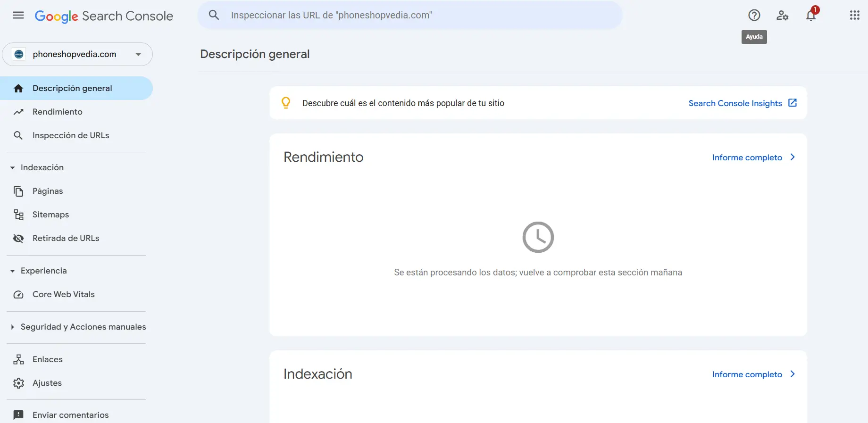Viewport: 868px width, 423px height.
Task: Open users and permissions settings icon
Action: pos(783,16)
